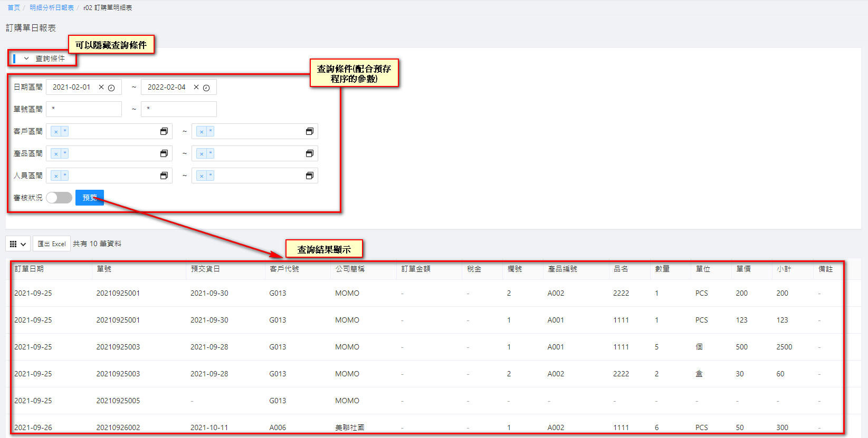The image size is (868, 438).
Task: Open lookup window for 人員區間 end field
Action: [x=310, y=176]
